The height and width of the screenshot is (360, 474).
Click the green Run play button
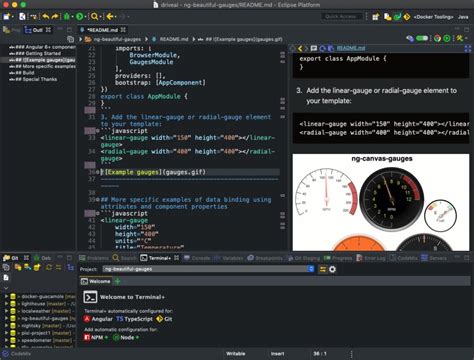[x=79, y=16]
